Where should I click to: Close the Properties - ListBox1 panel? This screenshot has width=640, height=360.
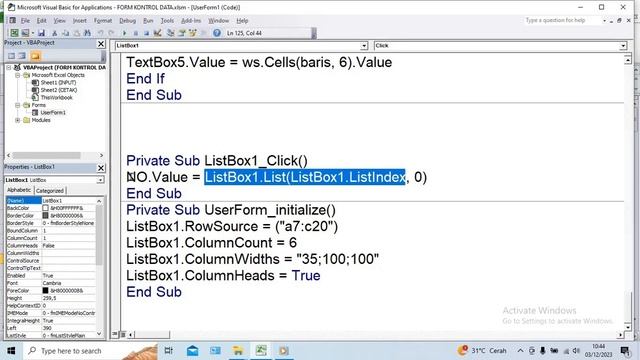pyautogui.click(x=101, y=168)
